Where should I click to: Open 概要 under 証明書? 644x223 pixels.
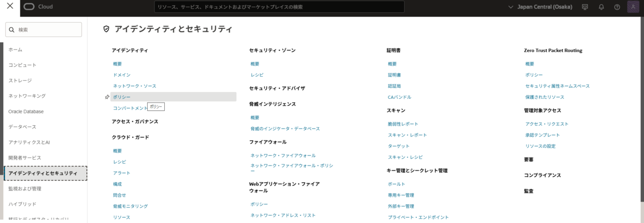point(392,64)
